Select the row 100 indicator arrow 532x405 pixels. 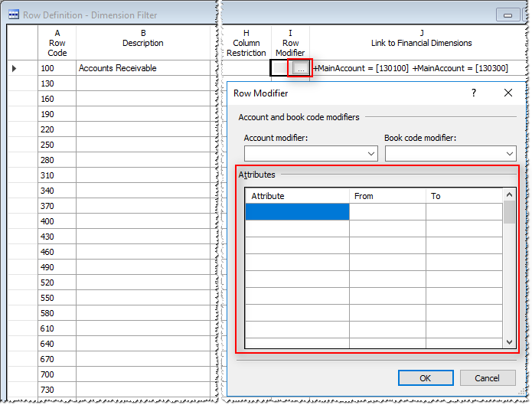tap(14, 68)
